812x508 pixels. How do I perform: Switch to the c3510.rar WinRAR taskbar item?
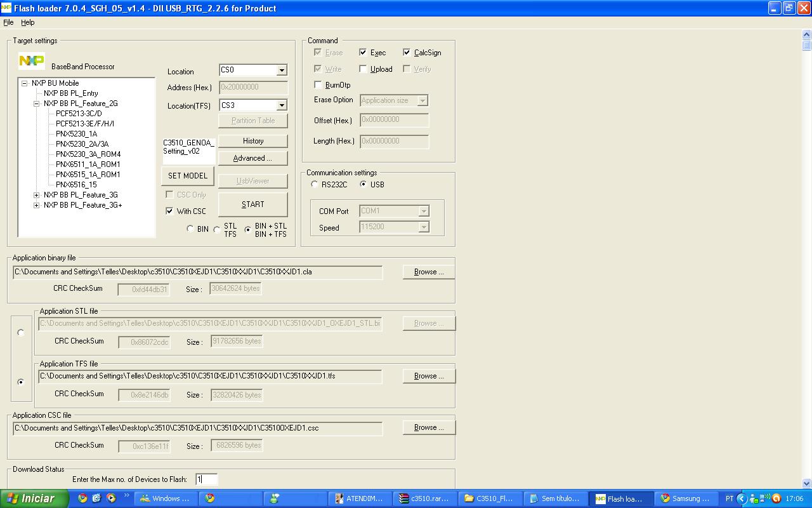(425, 498)
